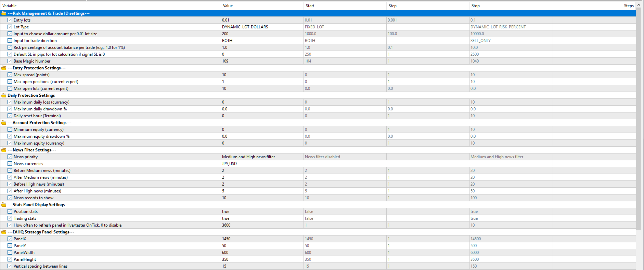
Task: Click the News Filter Settings folder icon
Action: 4,150
